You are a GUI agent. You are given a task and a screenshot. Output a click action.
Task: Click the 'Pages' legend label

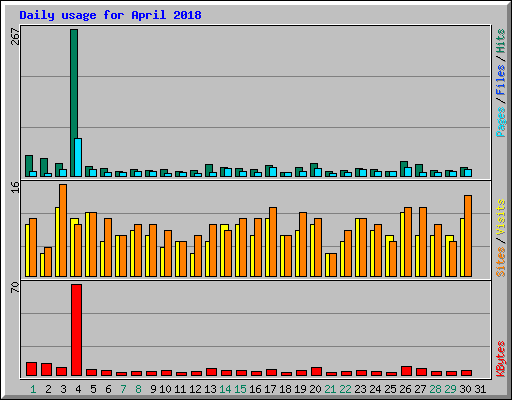pos(501,122)
